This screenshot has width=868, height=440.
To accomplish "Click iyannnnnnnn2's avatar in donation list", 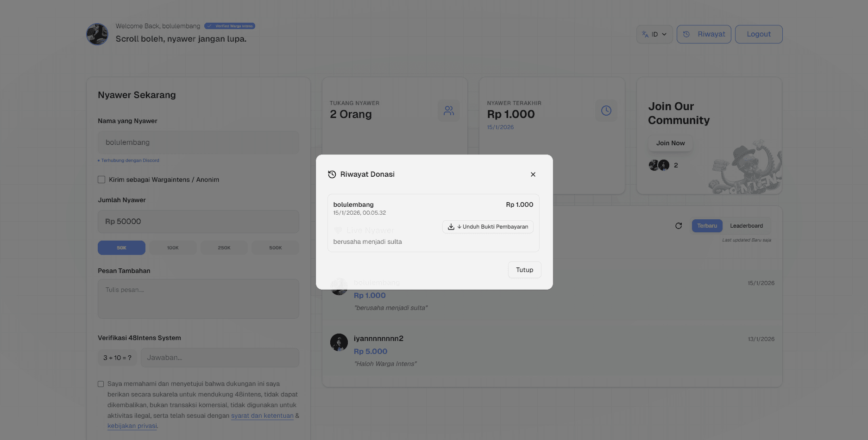I will (339, 342).
